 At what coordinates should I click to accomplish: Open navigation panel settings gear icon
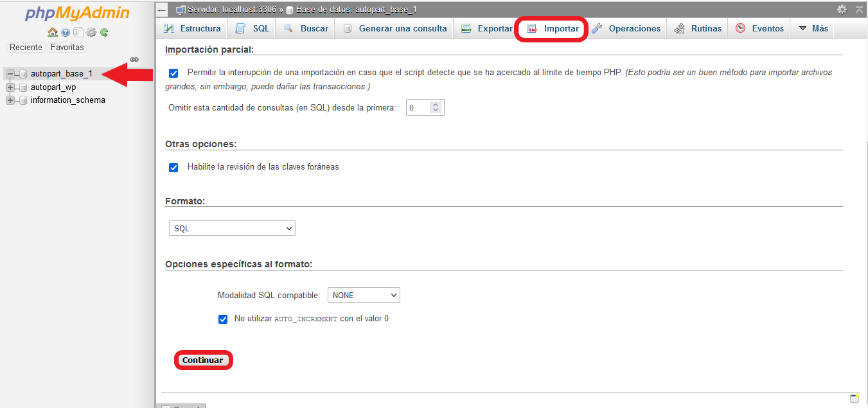(x=91, y=32)
